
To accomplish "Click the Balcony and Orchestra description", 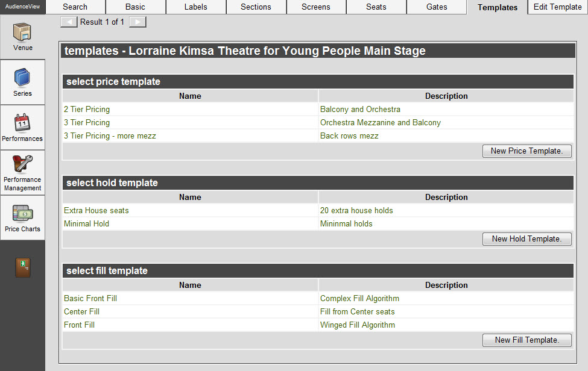I will tap(360, 110).
